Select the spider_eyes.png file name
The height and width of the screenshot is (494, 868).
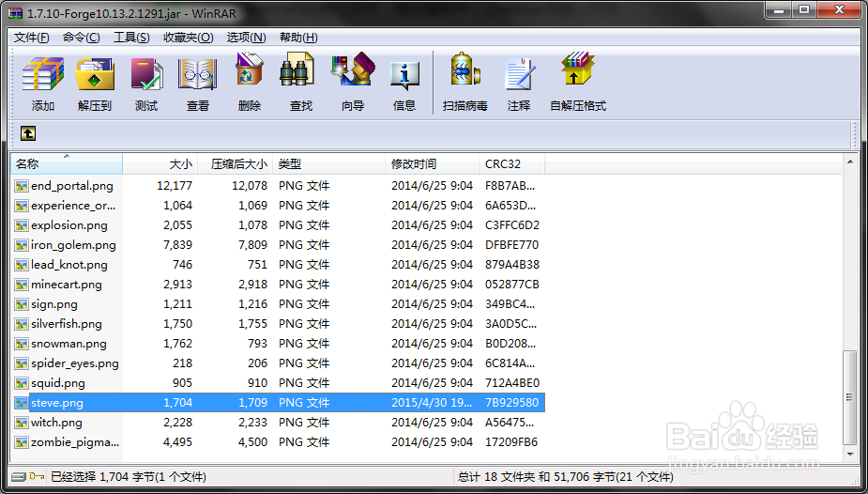point(75,363)
